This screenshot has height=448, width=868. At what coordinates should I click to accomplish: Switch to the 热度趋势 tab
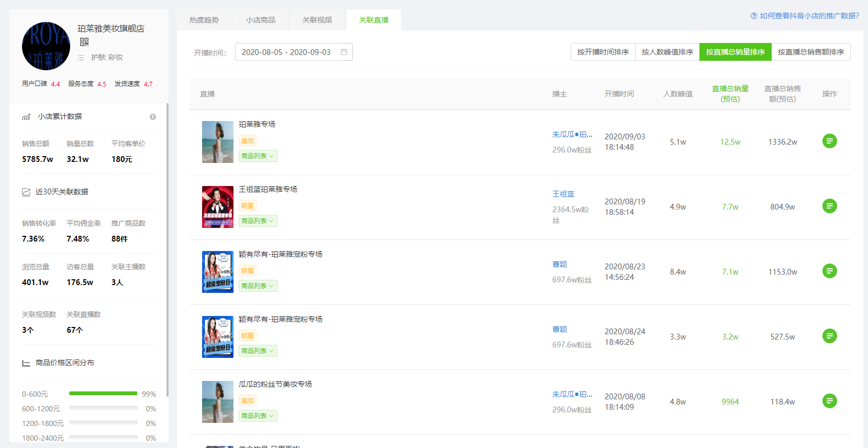click(x=204, y=20)
